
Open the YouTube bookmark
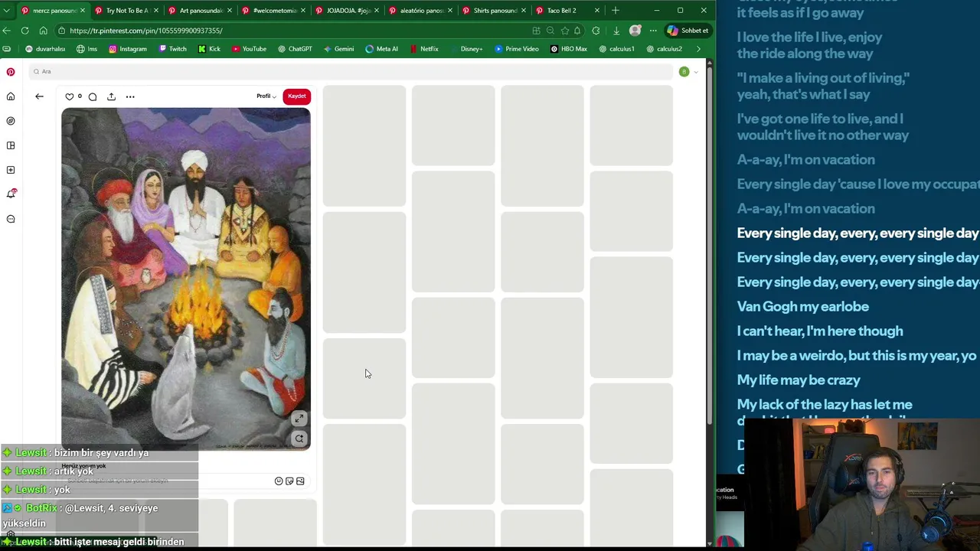point(249,49)
